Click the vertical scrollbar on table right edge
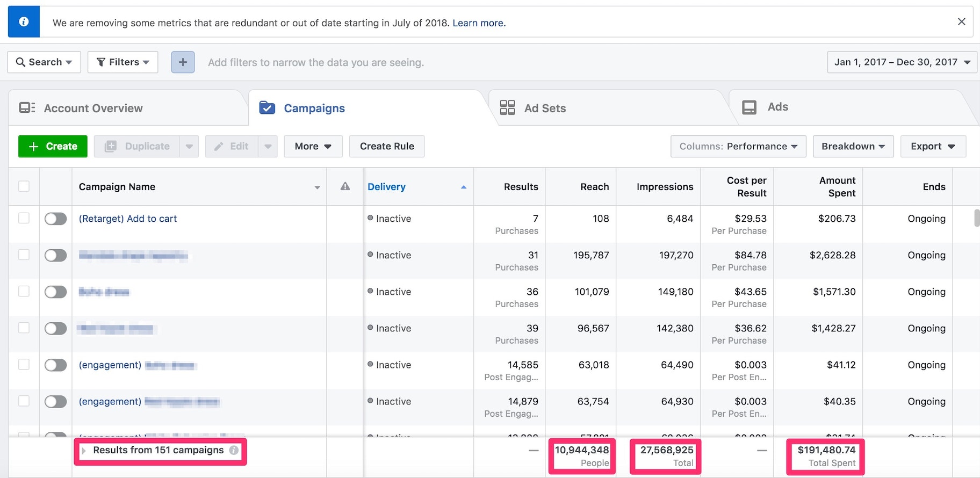 pos(976,218)
